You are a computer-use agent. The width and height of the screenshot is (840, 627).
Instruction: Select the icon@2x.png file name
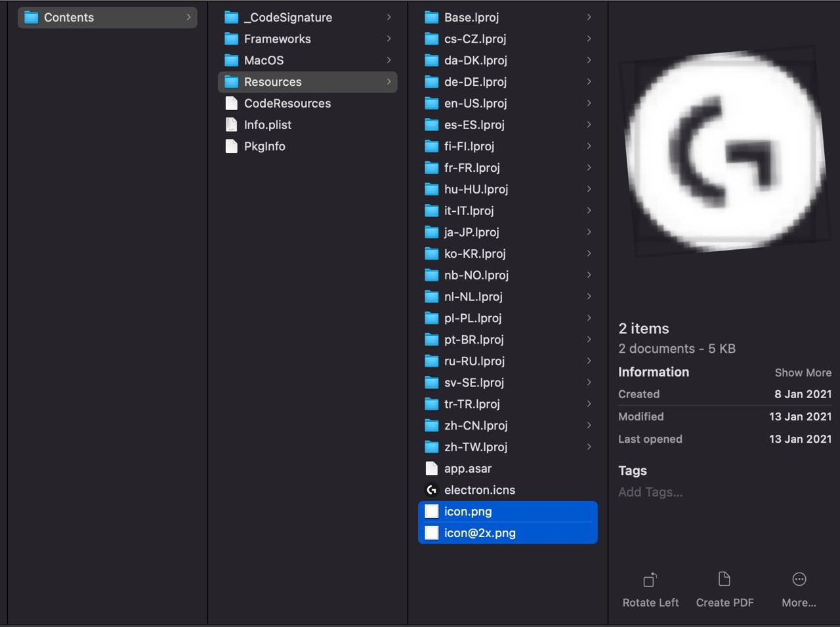[x=480, y=533]
